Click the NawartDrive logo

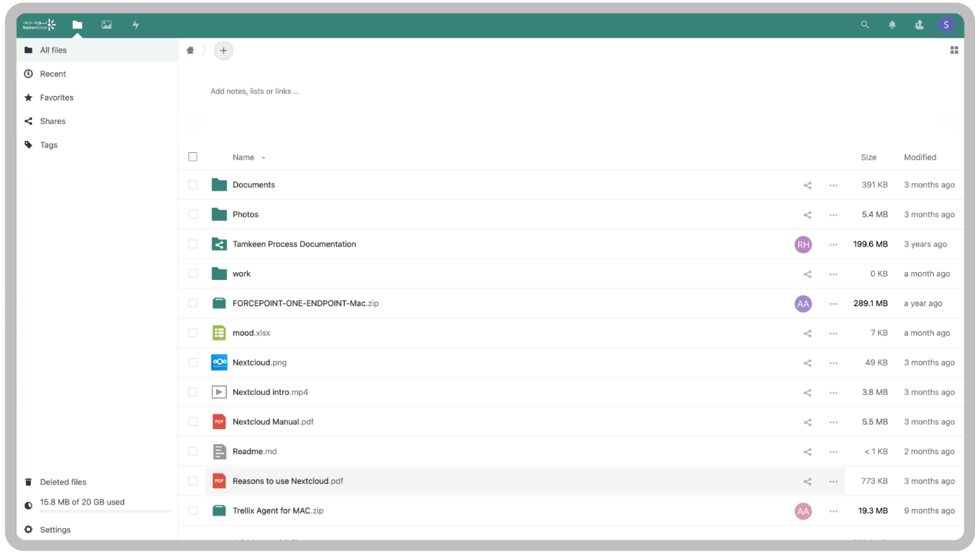coord(39,25)
